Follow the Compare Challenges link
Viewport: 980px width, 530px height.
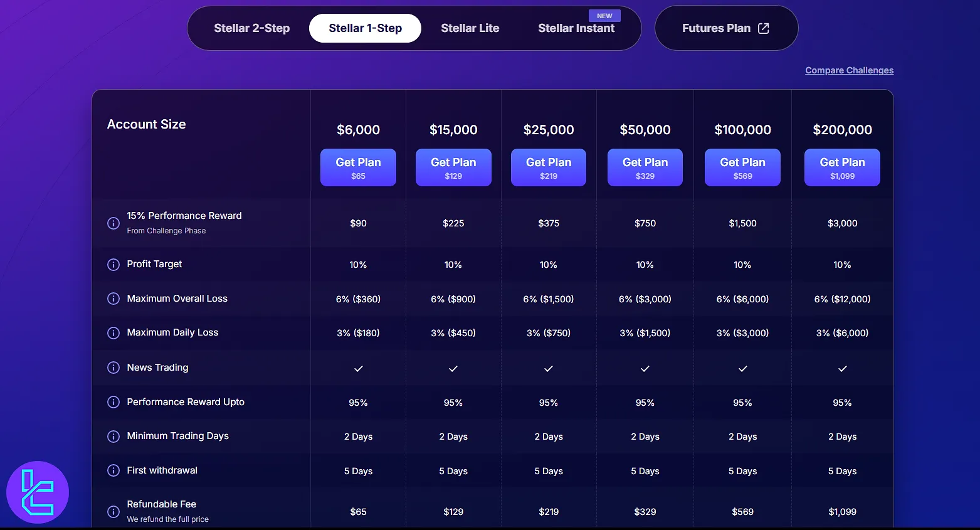point(849,70)
